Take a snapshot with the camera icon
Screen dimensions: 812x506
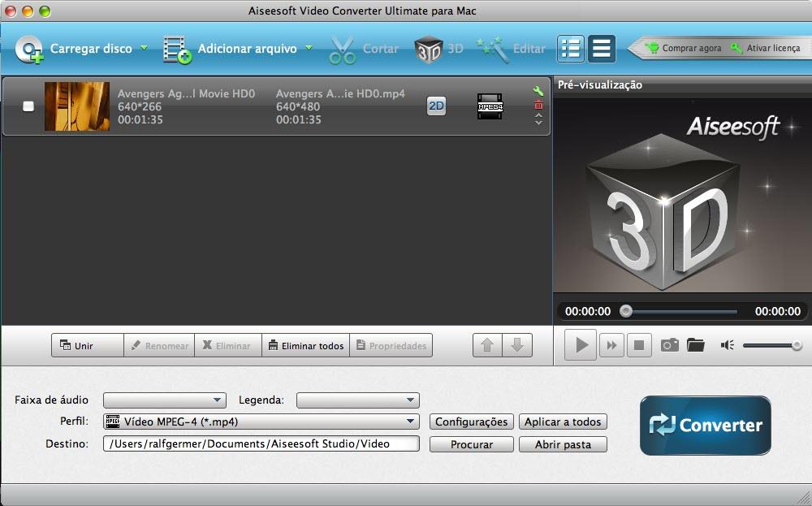(x=669, y=344)
